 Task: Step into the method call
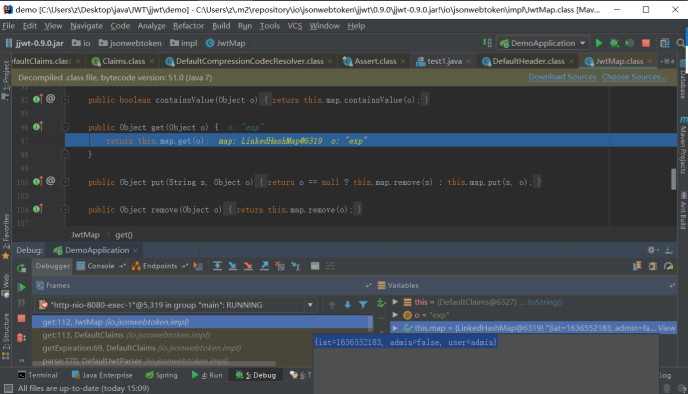click(x=233, y=266)
